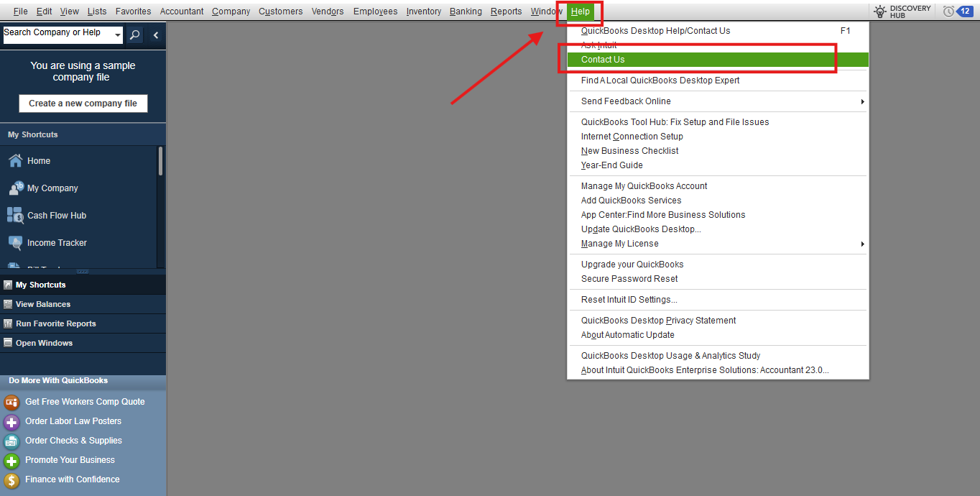
Task: Open the Home shortcut icon
Action: 15,161
